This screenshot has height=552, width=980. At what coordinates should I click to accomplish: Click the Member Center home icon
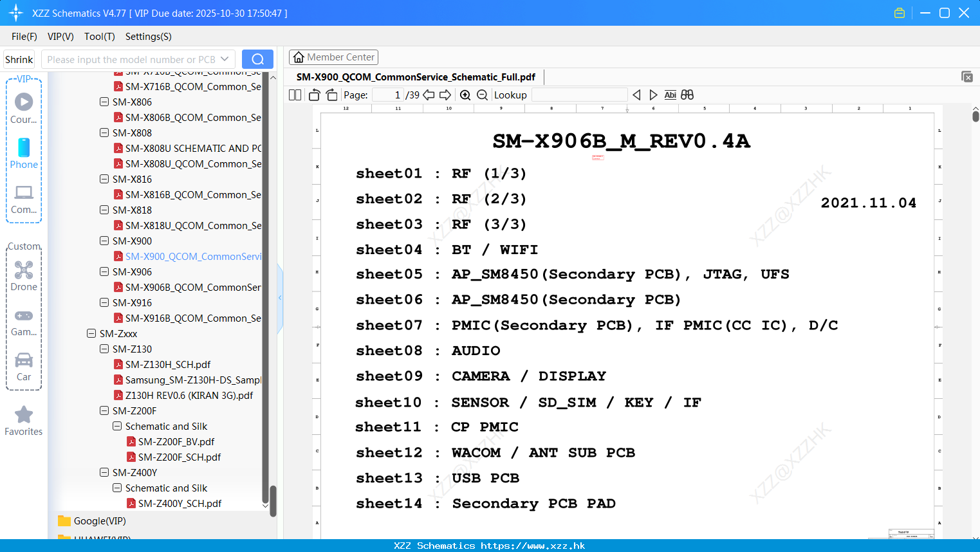pyautogui.click(x=299, y=57)
